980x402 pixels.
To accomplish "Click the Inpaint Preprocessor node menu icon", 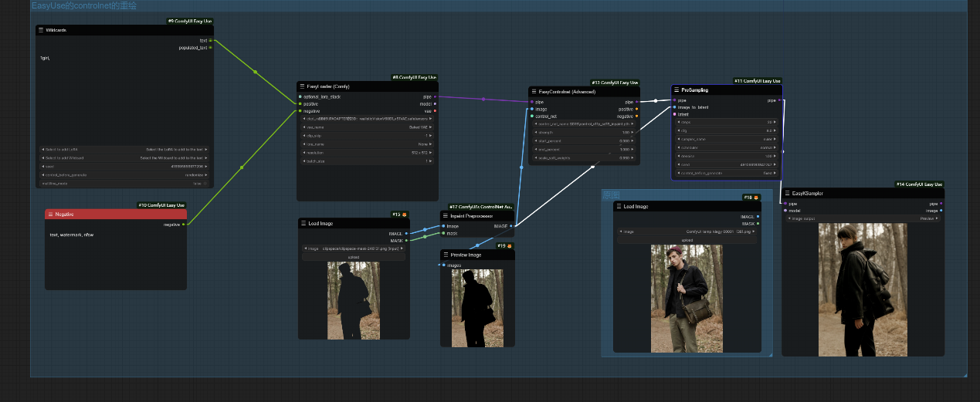I will [446, 216].
